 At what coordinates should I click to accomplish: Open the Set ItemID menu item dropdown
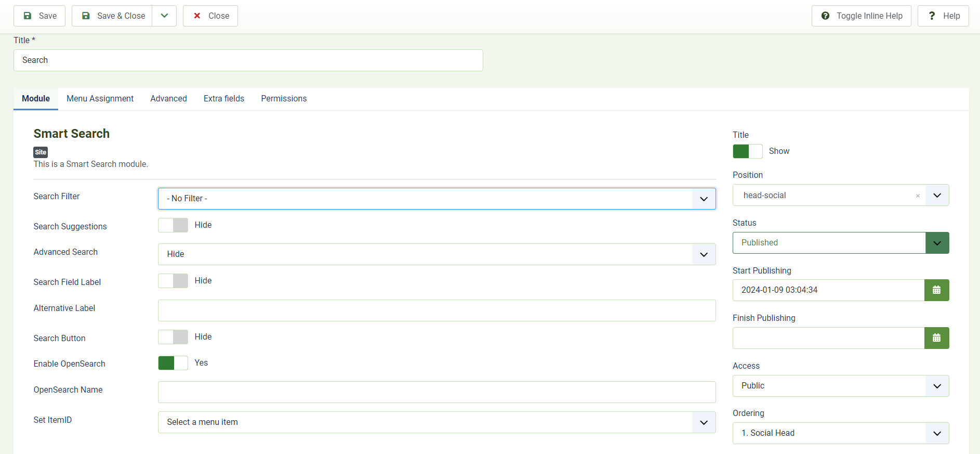pyautogui.click(x=437, y=422)
